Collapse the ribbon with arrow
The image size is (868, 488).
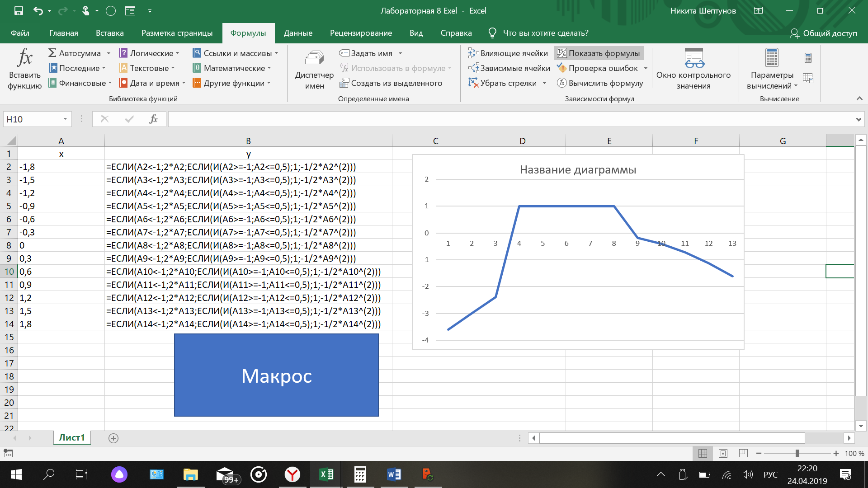click(859, 98)
